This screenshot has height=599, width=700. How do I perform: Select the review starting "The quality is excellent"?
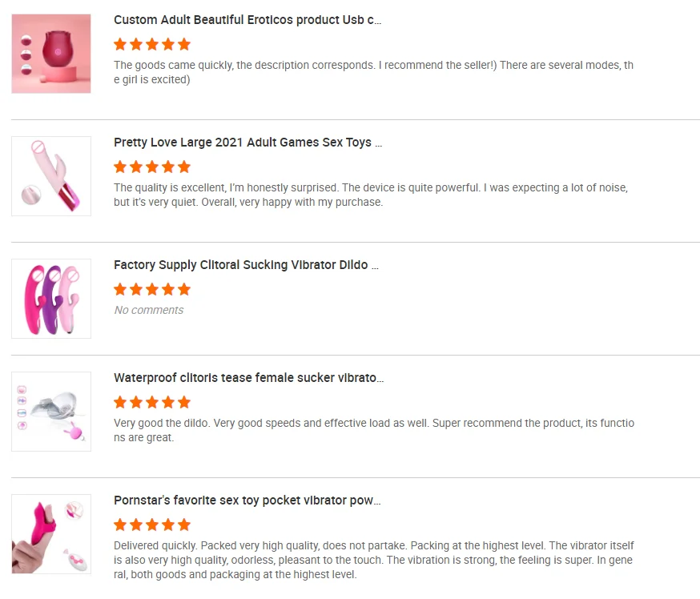[x=370, y=195]
